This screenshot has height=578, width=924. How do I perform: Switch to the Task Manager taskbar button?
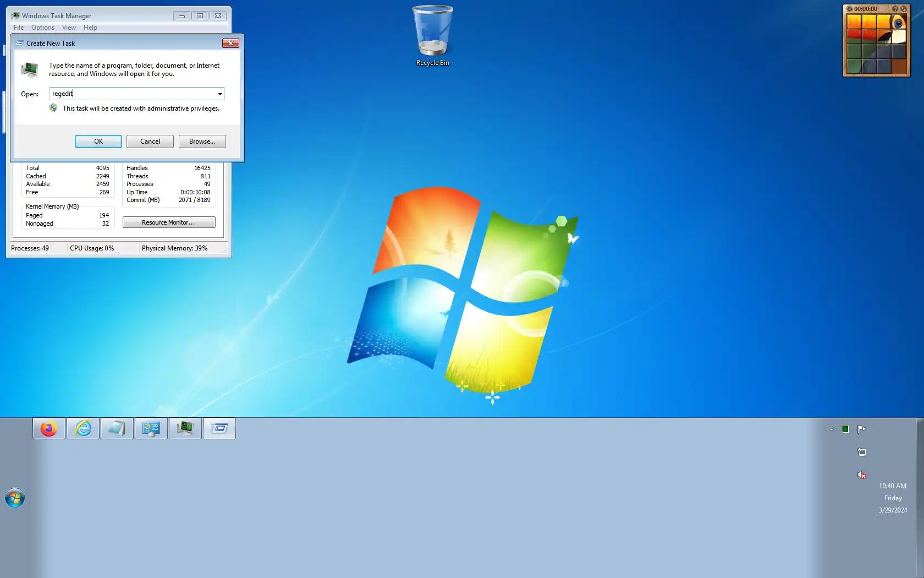coord(185,428)
